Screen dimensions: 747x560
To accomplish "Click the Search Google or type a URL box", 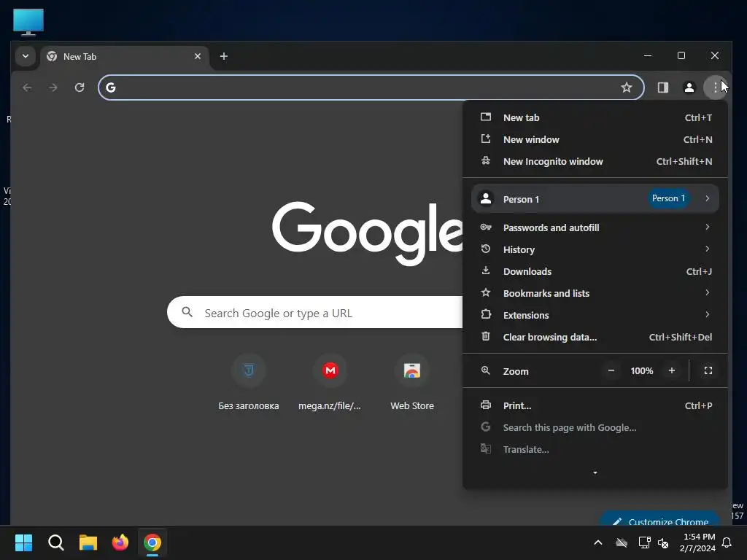I will [315, 312].
